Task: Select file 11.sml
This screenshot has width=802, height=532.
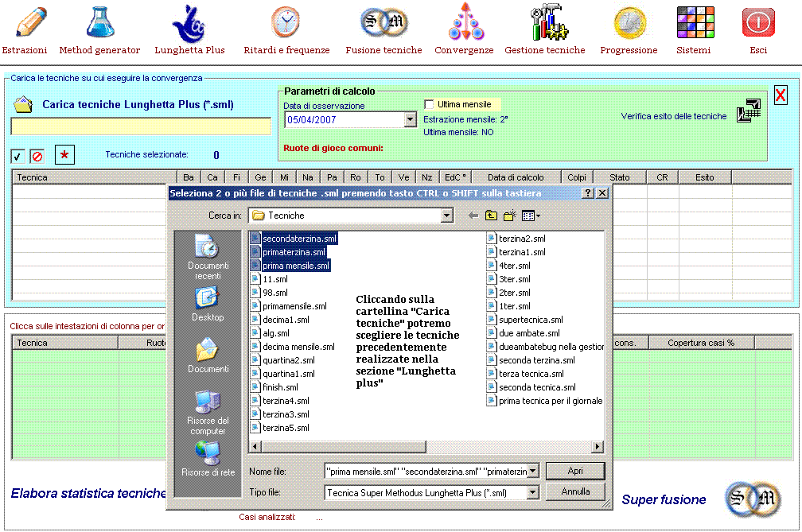Action: coord(270,279)
